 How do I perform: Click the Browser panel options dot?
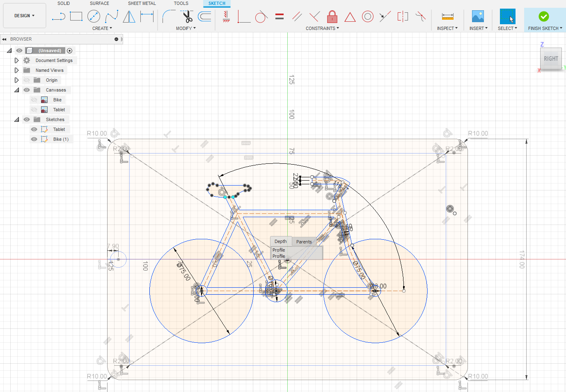tap(116, 39)
